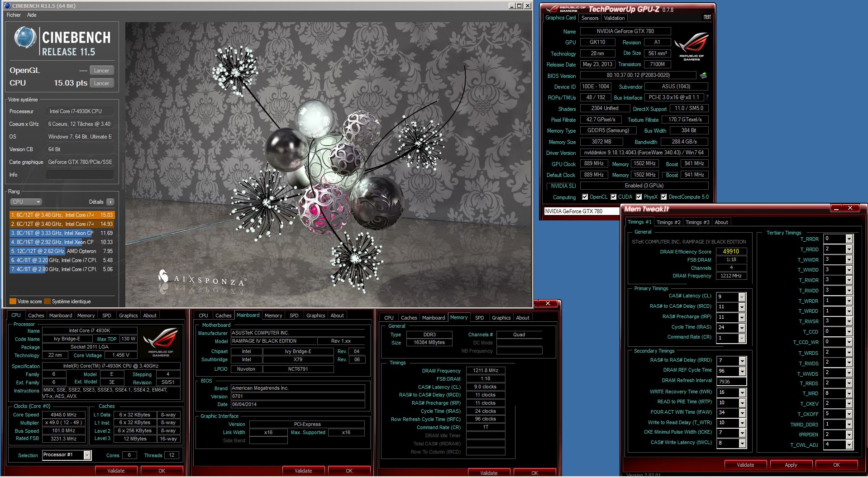Click the Bus Interface question mark icon

click(707, 97)
